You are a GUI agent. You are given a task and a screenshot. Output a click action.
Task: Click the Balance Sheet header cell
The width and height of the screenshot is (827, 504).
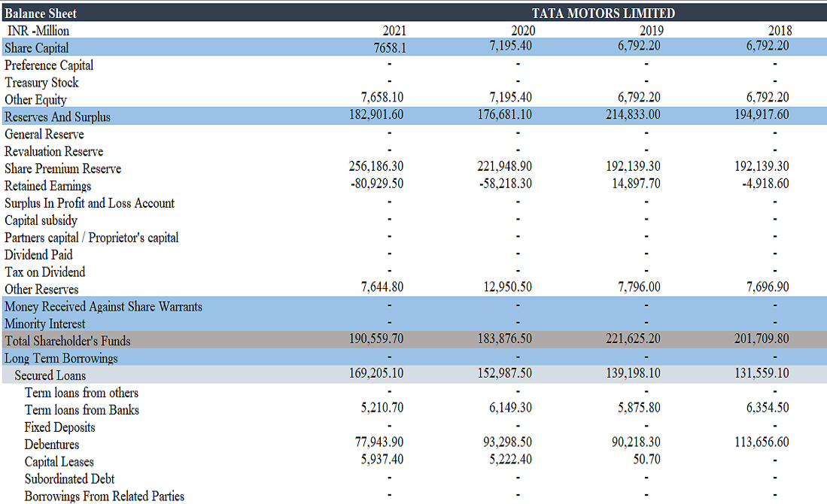[x=41, y=13]
